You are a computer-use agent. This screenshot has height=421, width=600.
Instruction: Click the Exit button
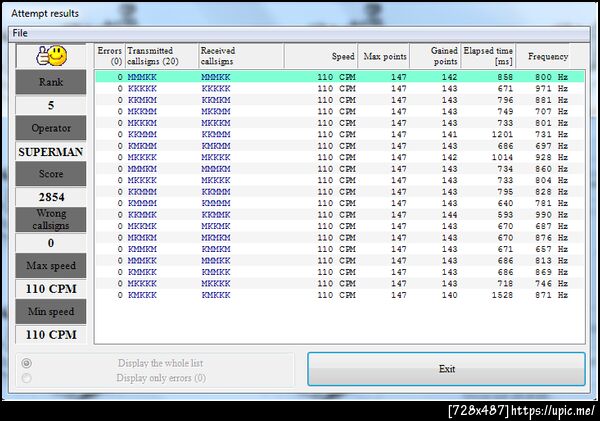[x=447, y=369]
